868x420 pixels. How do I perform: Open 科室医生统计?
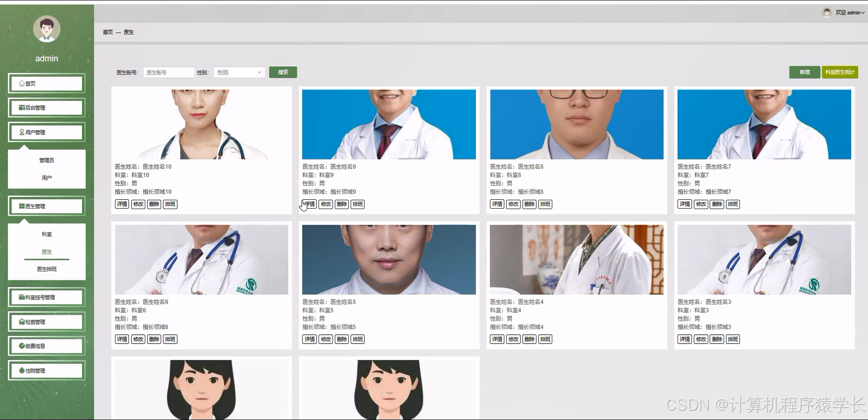point(840,72)
